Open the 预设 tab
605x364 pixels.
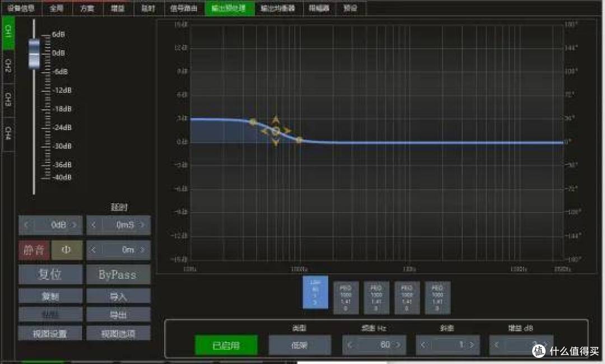[350, 8]
